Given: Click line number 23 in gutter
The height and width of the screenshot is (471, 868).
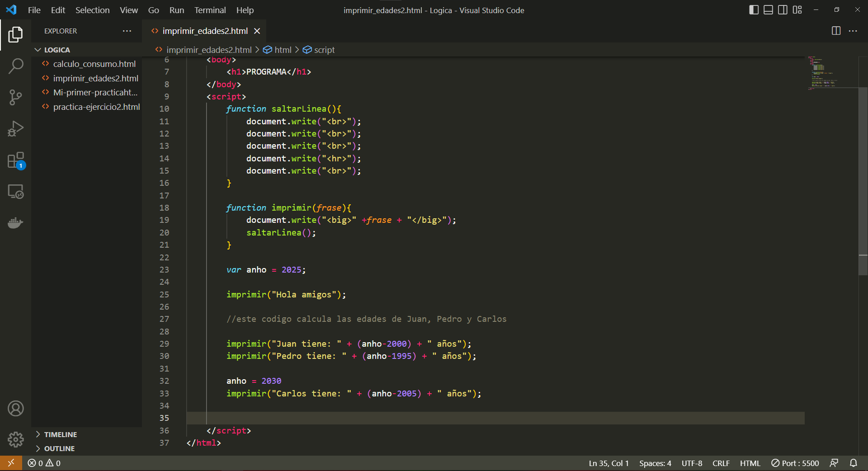Looking at the screenshot, I should pos(164,270).
